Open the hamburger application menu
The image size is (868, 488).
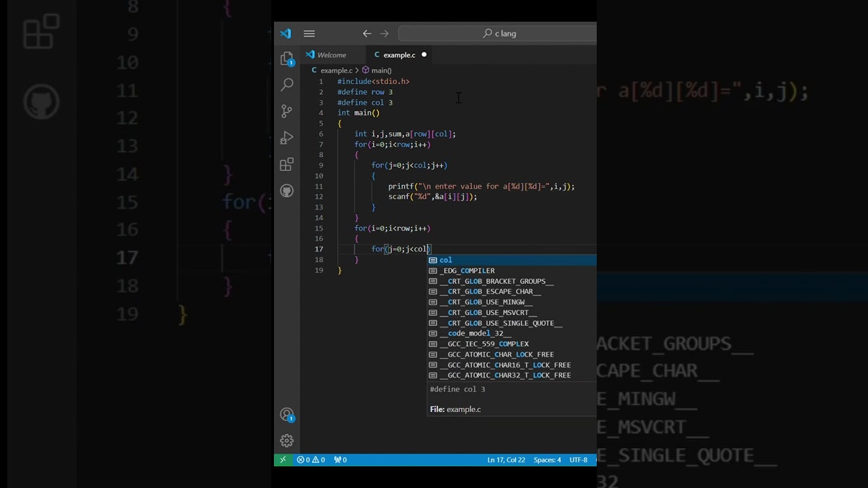coord(309,33)
